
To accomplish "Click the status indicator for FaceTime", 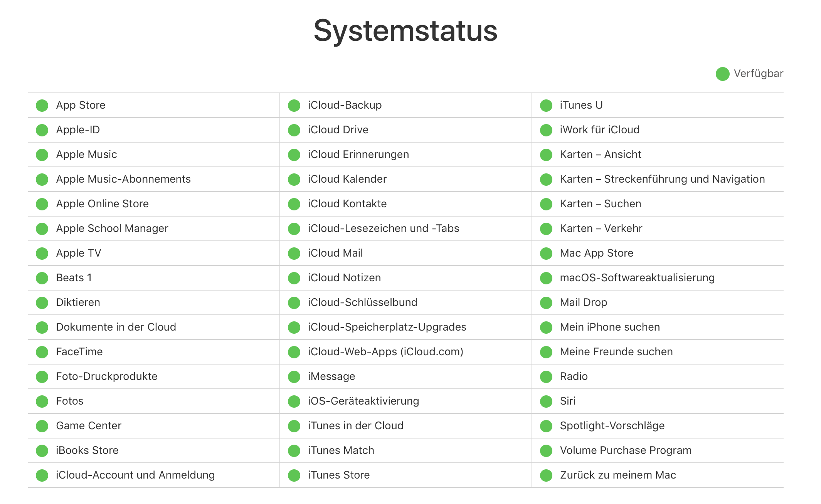I will tap(42, 352).
